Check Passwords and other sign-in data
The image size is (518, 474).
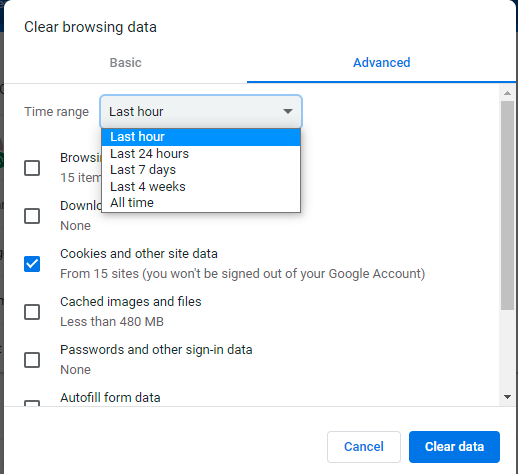(32, 360)
